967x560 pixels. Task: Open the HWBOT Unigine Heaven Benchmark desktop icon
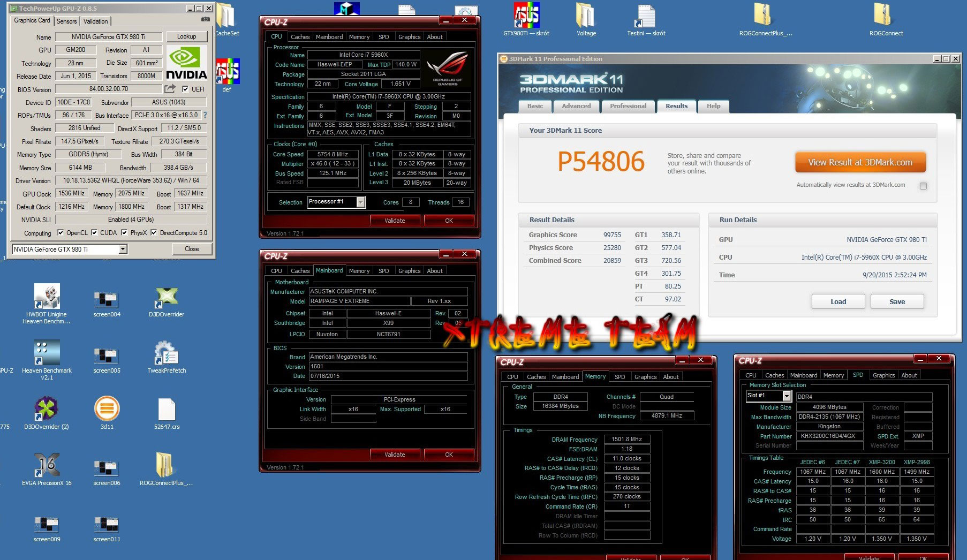pos(47,298)
